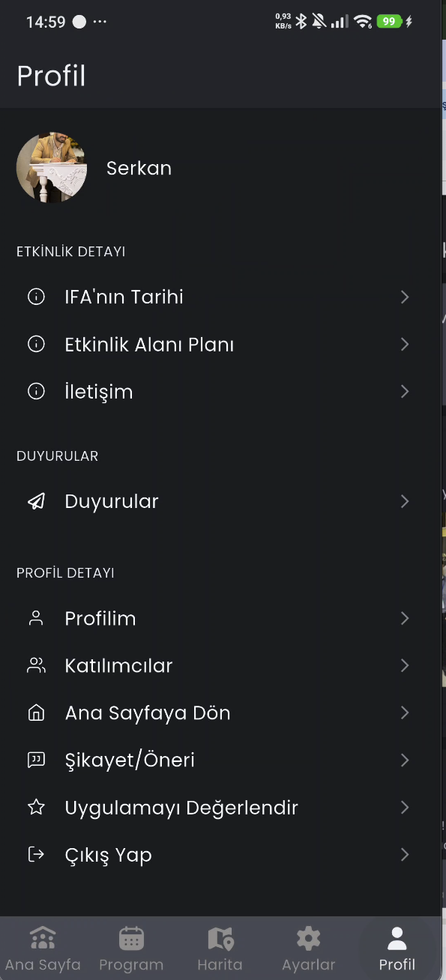The height and width of the screenshot is (980, 446).
Task: Tap the info icon beside IFA'nın Tarihi
Action: click(x=36, y=297)
